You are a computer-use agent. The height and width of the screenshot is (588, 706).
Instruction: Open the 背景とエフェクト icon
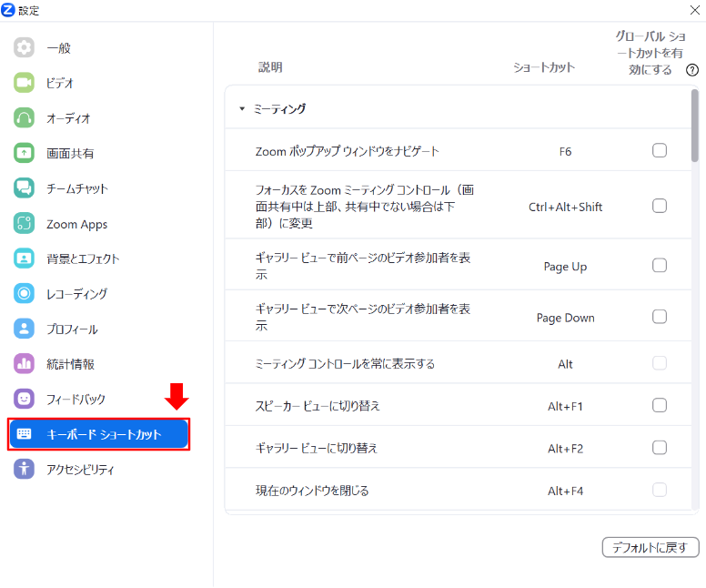click(24, 259)
